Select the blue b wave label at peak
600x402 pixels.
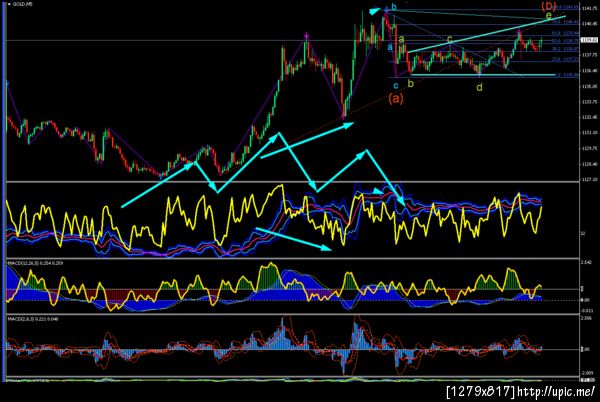point(394,7)
